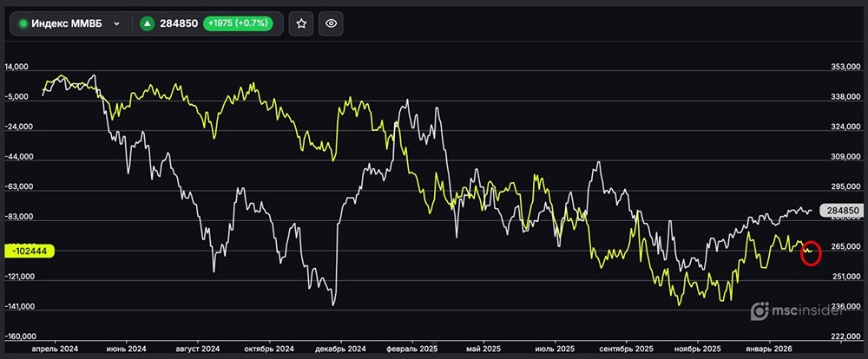Expand the Индекс ММВБ dropdown chevron
This screenshot has height=359, width=868.
[116, 24]
